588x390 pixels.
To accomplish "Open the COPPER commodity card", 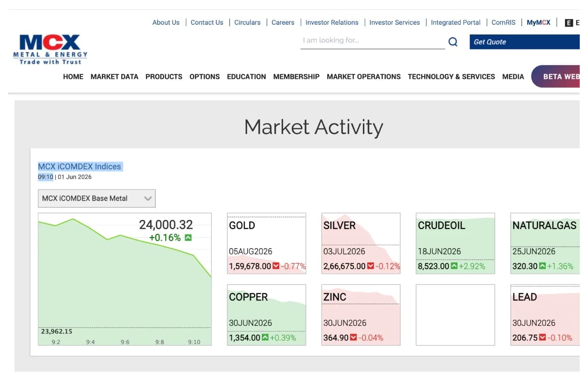I will (266, 315).
